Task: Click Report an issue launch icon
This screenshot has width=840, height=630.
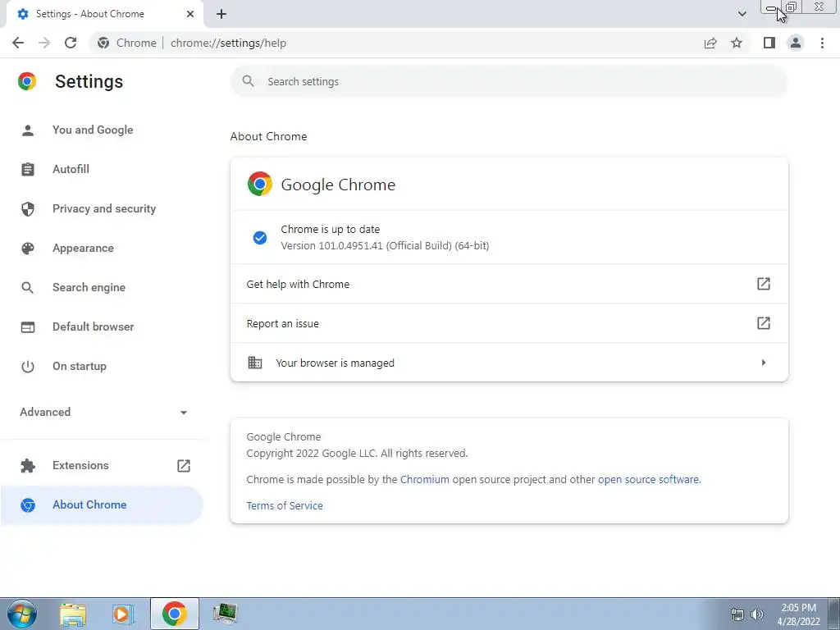Action: pos(764,323)
